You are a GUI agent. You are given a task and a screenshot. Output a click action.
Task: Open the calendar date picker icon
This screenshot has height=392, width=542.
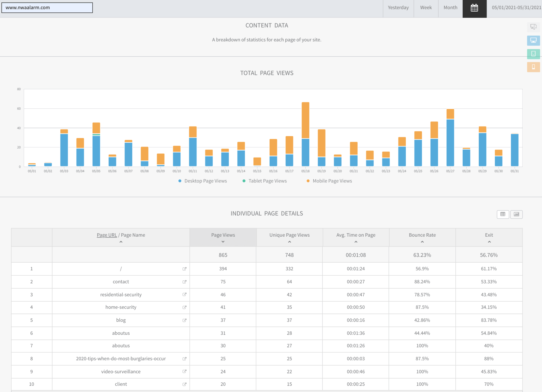point(474,8)
